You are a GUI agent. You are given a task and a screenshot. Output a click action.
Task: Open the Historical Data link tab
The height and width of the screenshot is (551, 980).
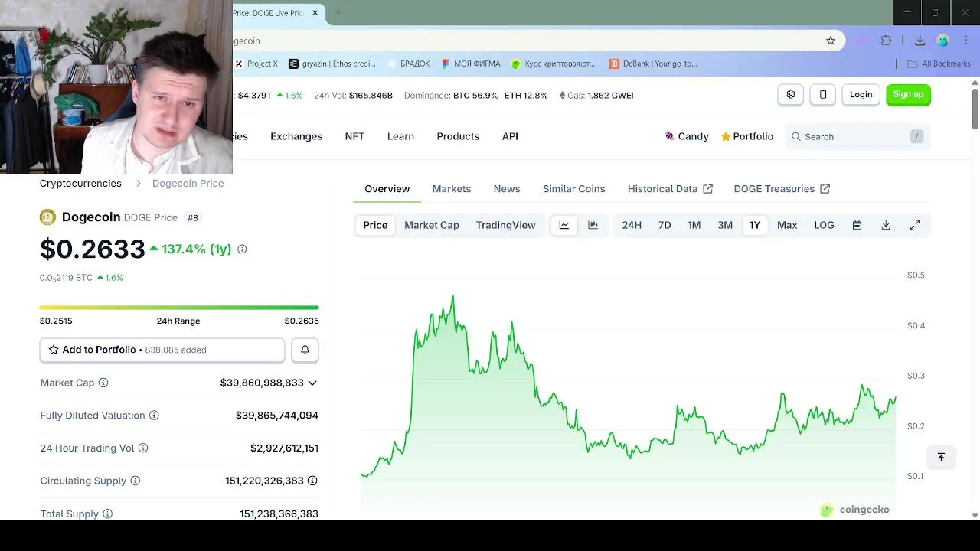[x=670, y=189]
